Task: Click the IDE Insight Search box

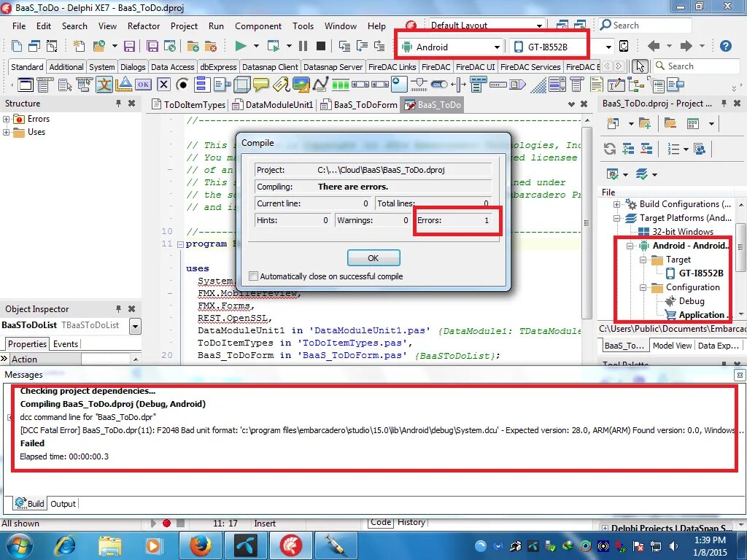Action: (646, 26)
